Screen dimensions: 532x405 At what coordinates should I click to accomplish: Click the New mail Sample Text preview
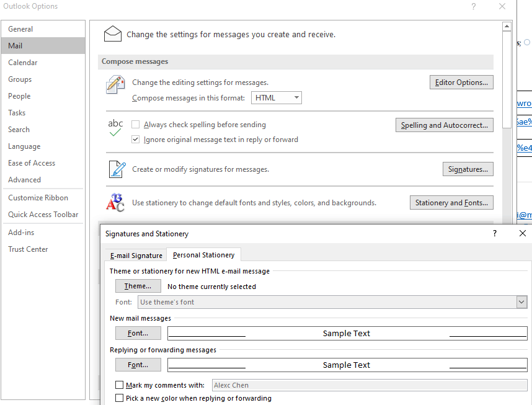pyautogui.click(x=347, y=334)
